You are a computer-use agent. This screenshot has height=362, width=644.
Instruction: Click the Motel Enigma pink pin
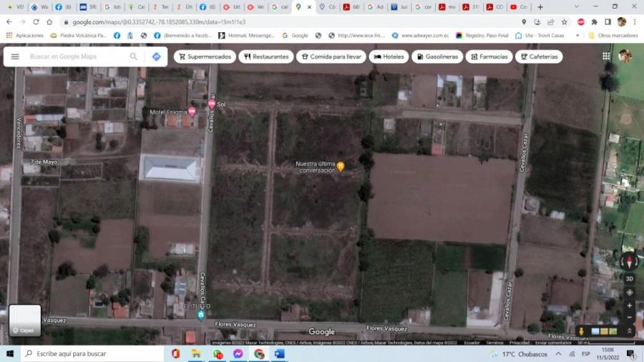tap(192, 111)
